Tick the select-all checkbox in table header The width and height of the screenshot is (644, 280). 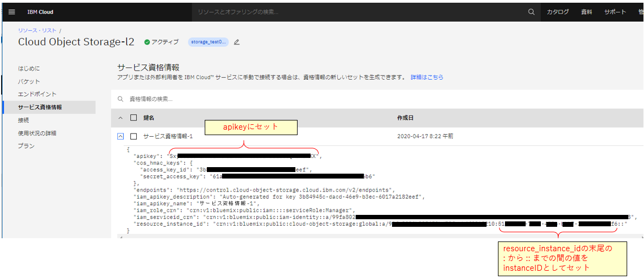pyautogui.click(x=134, y=118)
